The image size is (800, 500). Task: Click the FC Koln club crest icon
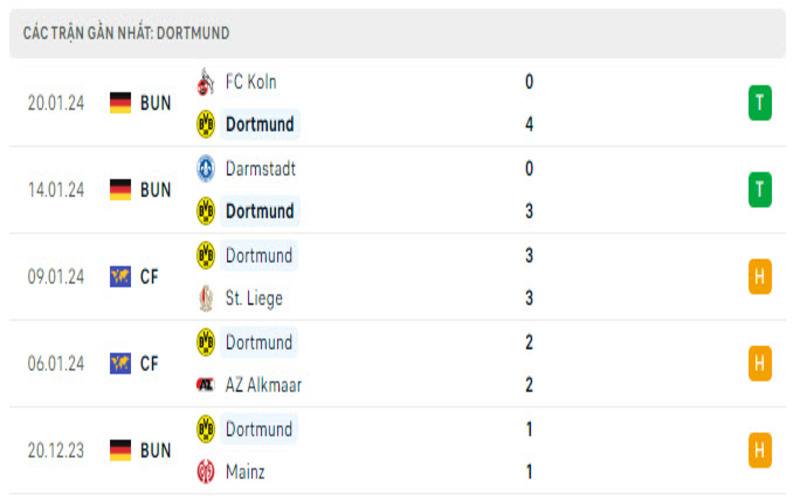205,82
